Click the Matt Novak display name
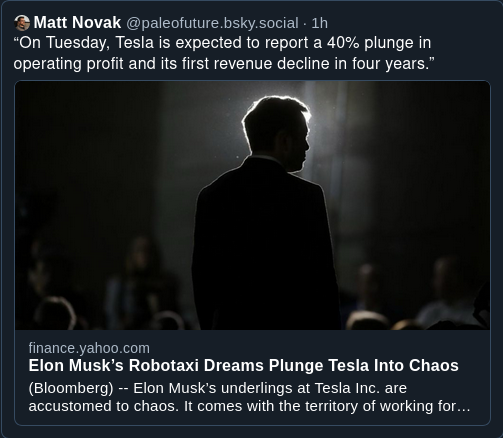This screenshot has height=438, width=503. (x=77, y=23)
